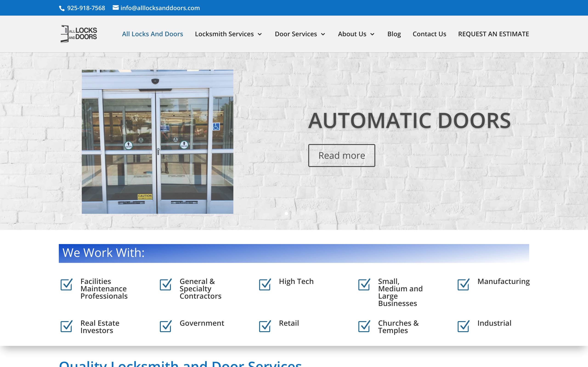This screenshot has width=588, height=367.
Task: Click the white slider dot indicator
Action: click(286, 214)
